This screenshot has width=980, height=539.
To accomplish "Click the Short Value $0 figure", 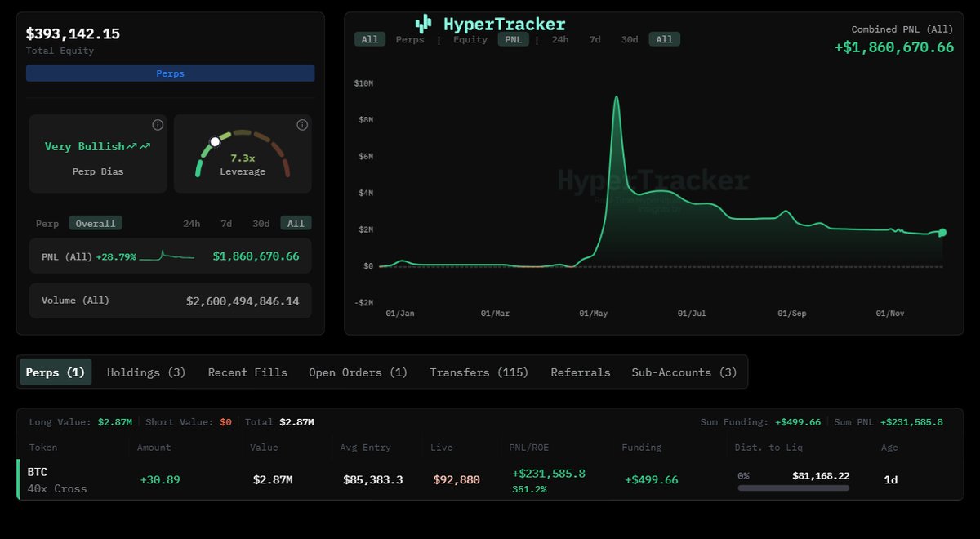I will (x=226, y=422).
